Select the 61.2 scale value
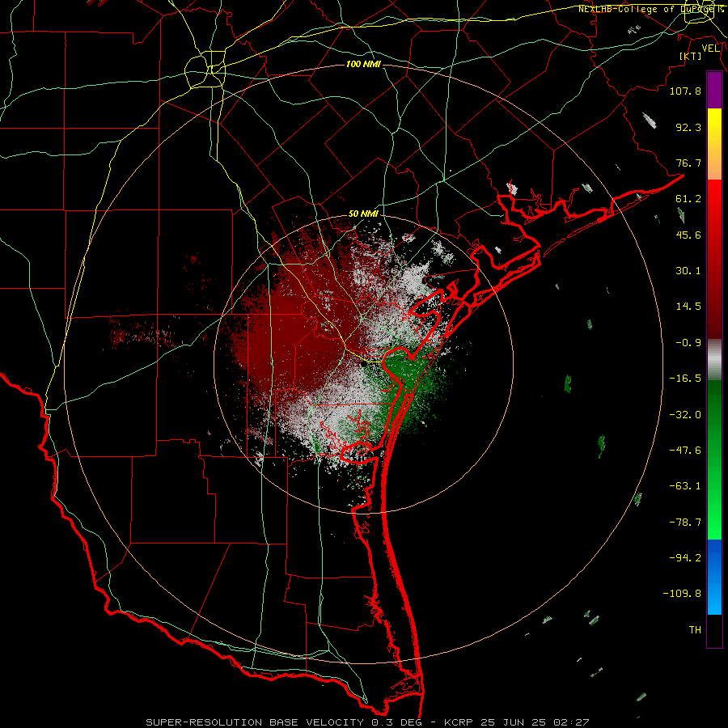This screenshot has width=728, height=728. click(x=688, y=199)
